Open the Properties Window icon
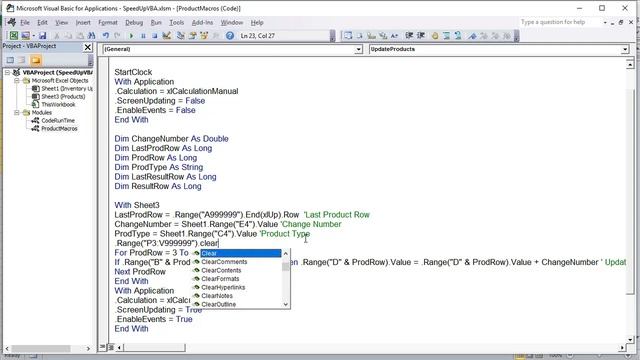640x360 pixels. 192,36
